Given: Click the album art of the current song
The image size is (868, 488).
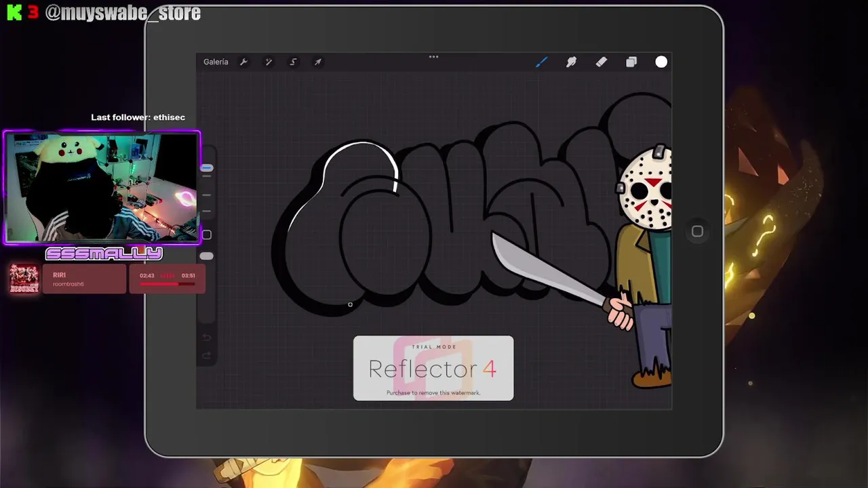Looking at the screenshot, I should click(x=24, y=279).
